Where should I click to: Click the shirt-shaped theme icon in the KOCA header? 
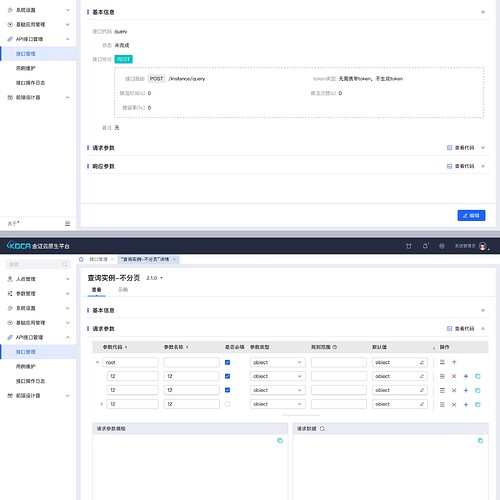(x=408, y=246)
